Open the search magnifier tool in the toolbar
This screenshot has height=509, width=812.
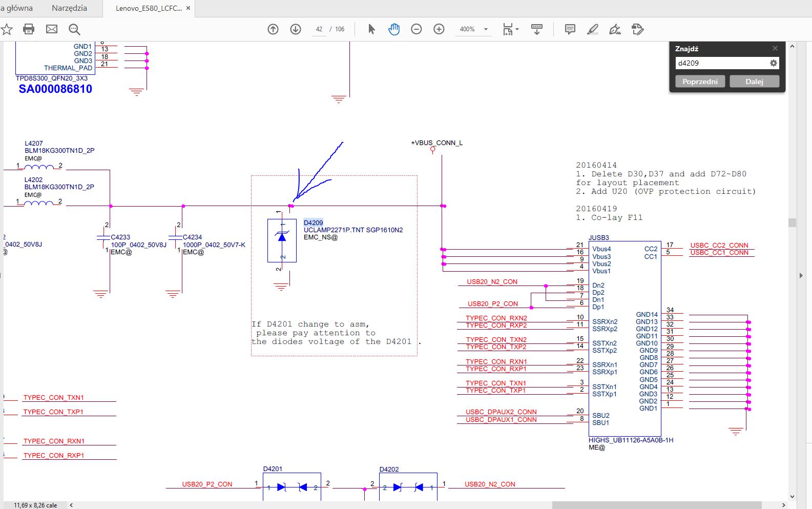pos(74,29)
